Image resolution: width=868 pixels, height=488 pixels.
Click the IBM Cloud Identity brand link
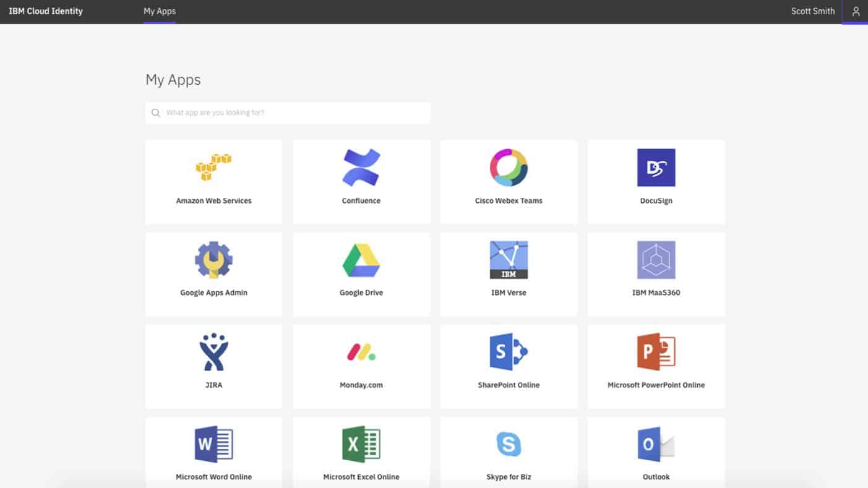click(x=46, y=11)
